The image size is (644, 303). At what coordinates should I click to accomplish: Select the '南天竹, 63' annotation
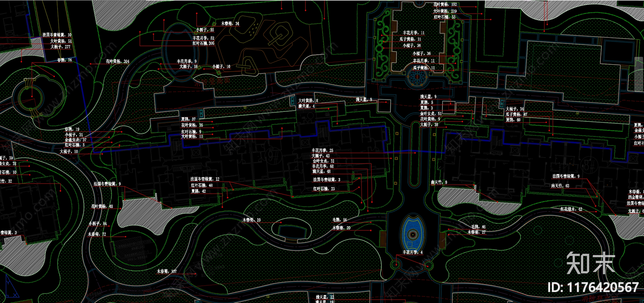[561, 186]
